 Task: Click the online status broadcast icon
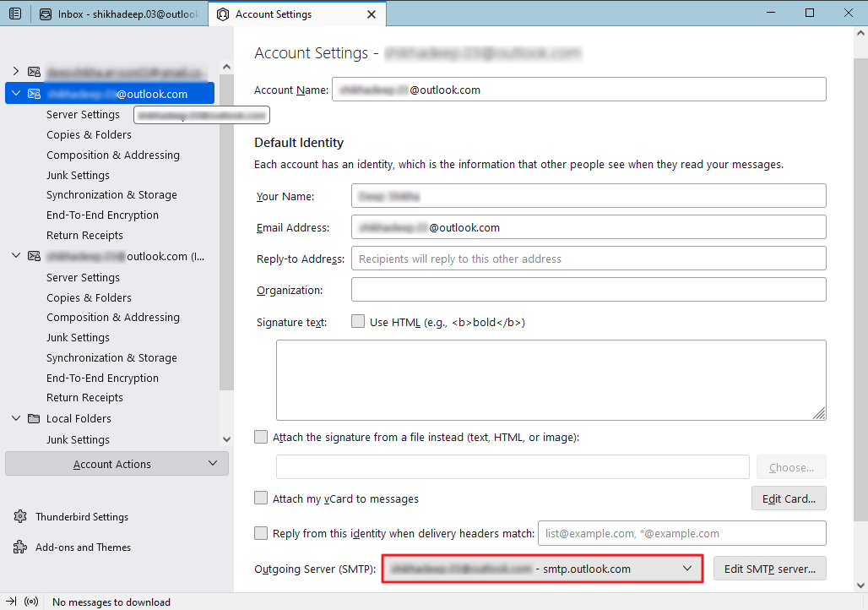click(x=31, y=602)
